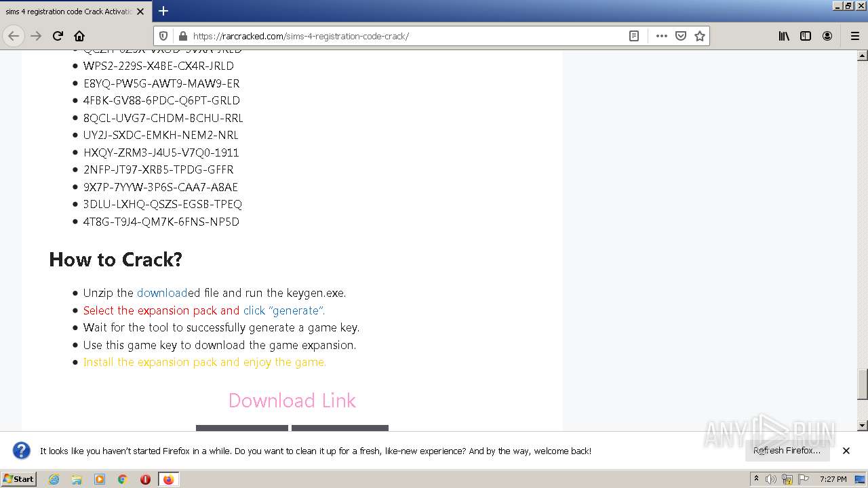Select key UY2J-SXDC-EMKH-NEM2-NRL
This screenshot has height=488, width=868.
[161, 135]
